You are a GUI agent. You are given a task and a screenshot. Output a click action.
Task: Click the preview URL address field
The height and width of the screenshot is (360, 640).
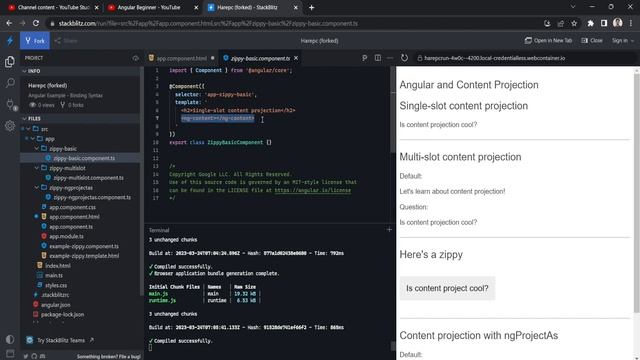(524, 58)
